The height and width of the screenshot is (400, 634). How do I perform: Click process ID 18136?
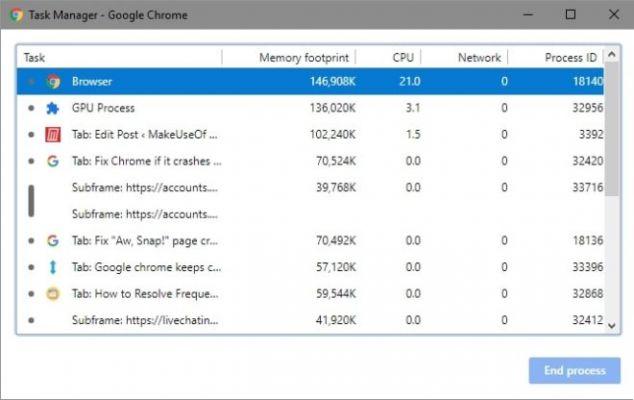588,241
